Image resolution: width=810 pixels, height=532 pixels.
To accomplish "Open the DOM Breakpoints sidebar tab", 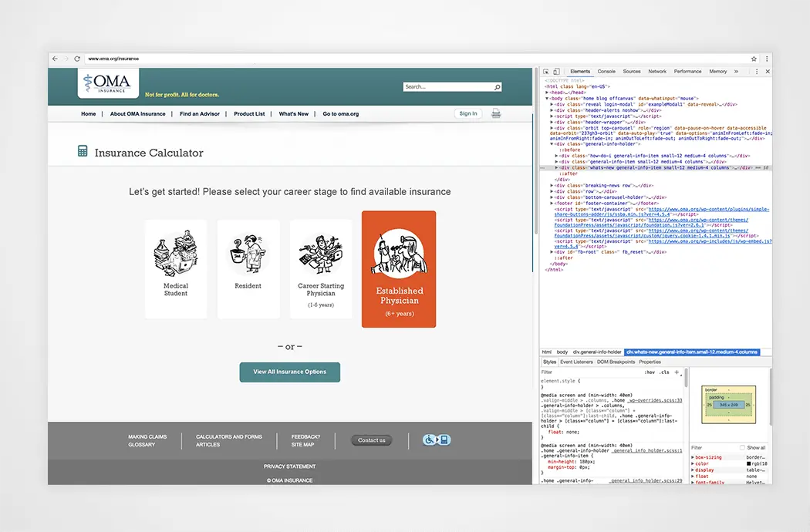I will (x=616, y=362).
